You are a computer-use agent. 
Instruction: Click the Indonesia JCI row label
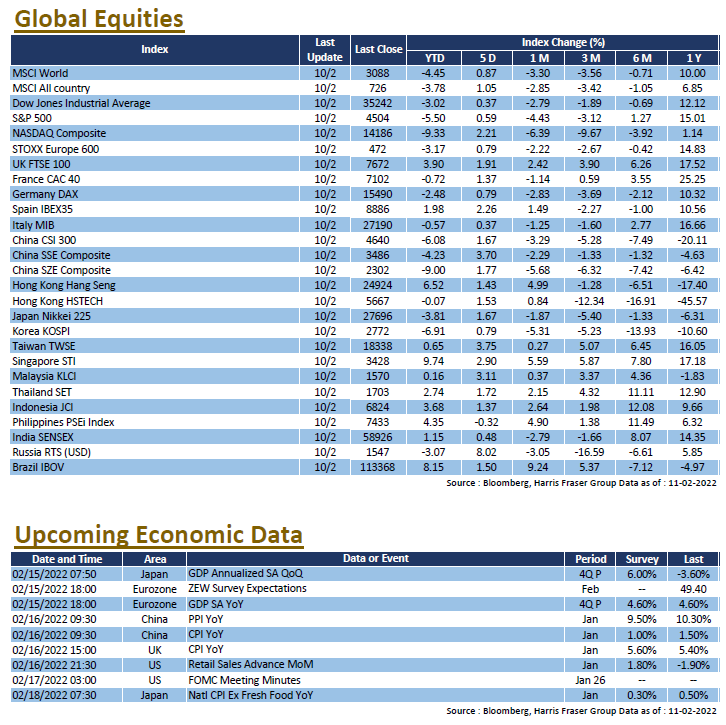[43, 407]
